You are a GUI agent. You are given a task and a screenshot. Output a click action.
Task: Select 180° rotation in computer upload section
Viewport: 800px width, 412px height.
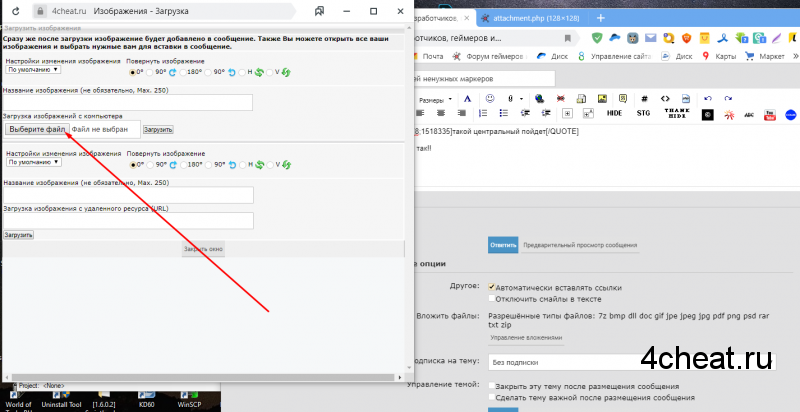[183, 73]
